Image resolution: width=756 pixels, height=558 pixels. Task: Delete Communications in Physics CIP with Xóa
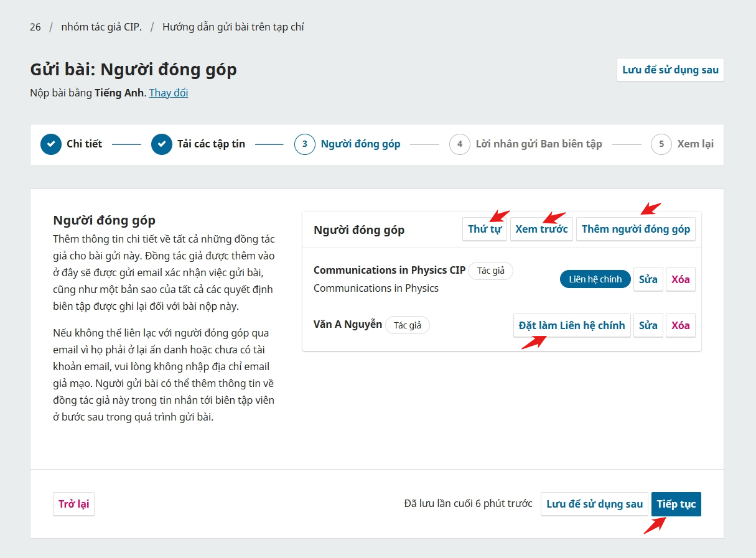[680, 279]
